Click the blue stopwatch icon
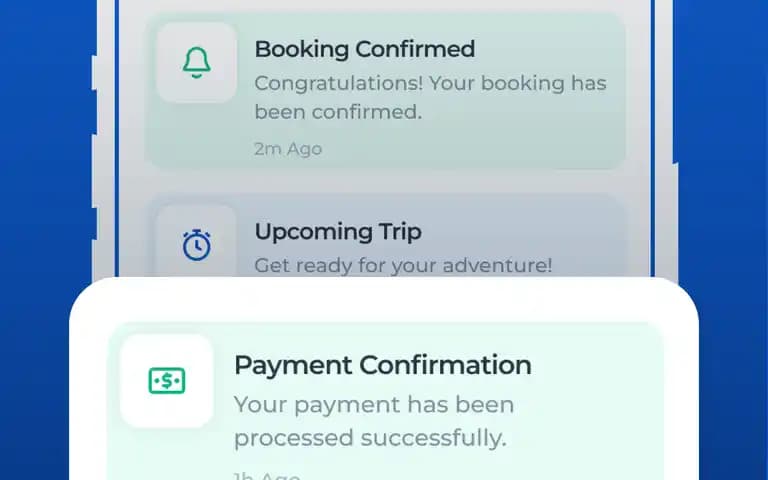768x480 pixels. coord(197,244)
